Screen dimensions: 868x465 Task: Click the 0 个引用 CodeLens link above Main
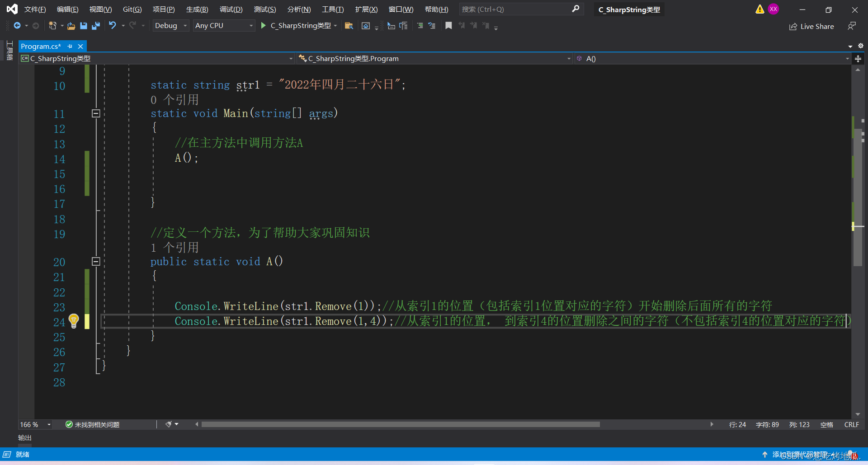[175, 100]
